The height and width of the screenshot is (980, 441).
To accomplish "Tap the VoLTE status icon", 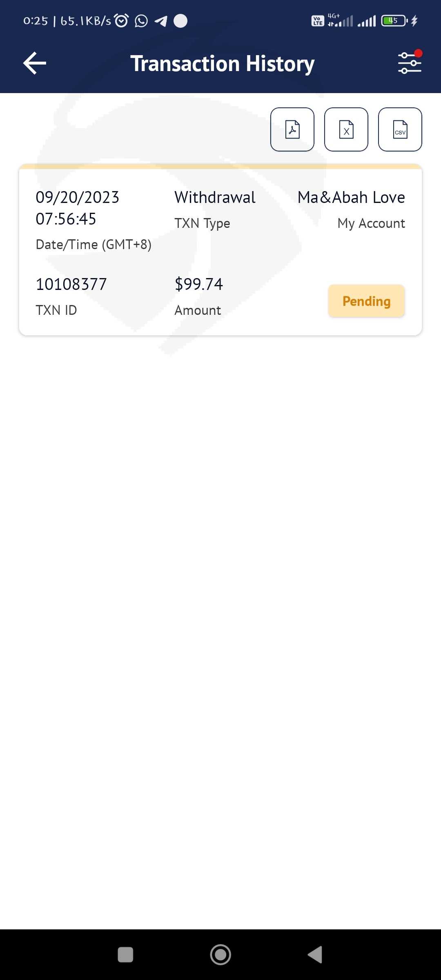I will [x=318, y=21].
